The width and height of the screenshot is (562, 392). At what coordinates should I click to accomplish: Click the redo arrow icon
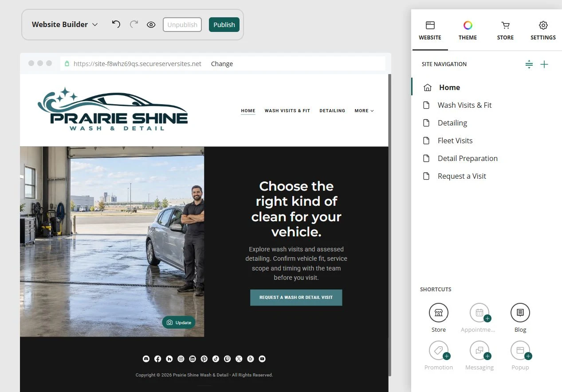[134, 24]
